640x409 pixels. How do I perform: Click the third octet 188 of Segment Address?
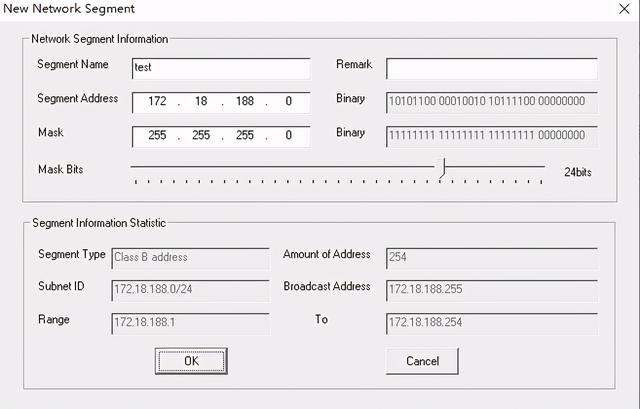point(245,101)
